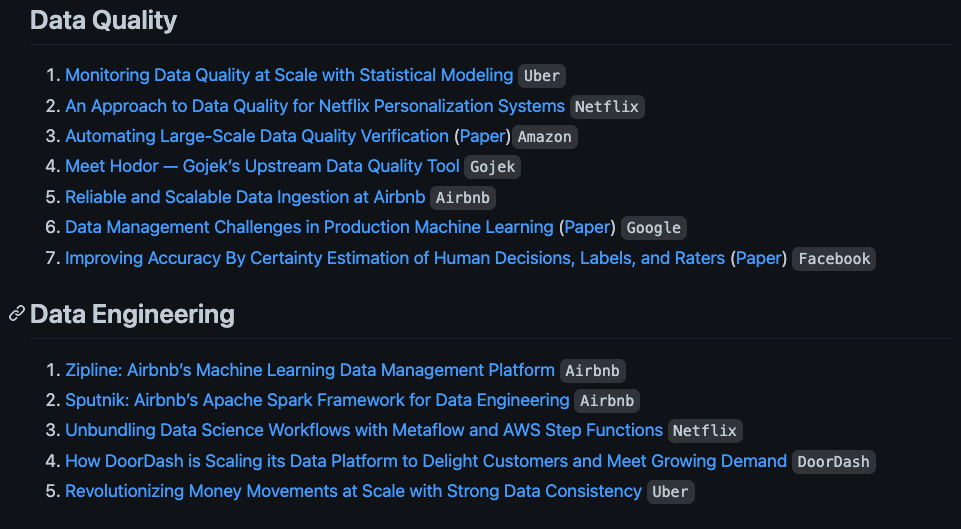Open Meet Hodor Gojek's data quality tool
The height and width of the screenshot is (529, 961).
(x=262, y=166)
